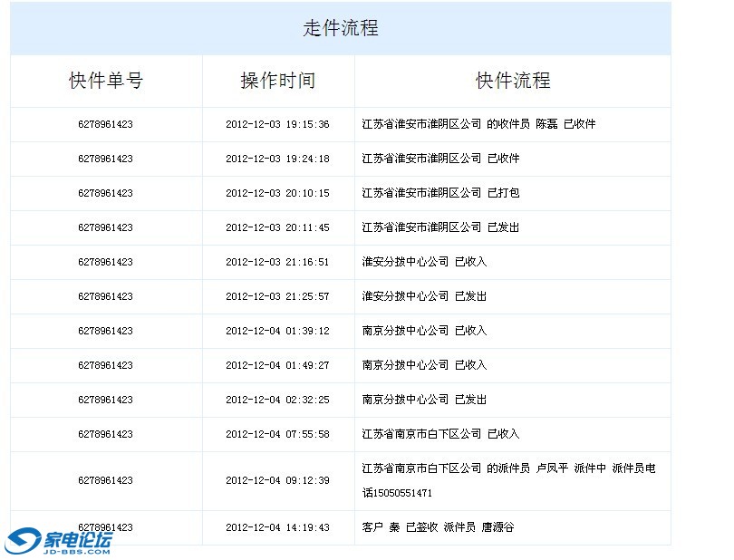This screenshot has height=560, width=734.
Task: Click timestamp 2012-12-04 09:12:39
Action: tap(277, 480)
